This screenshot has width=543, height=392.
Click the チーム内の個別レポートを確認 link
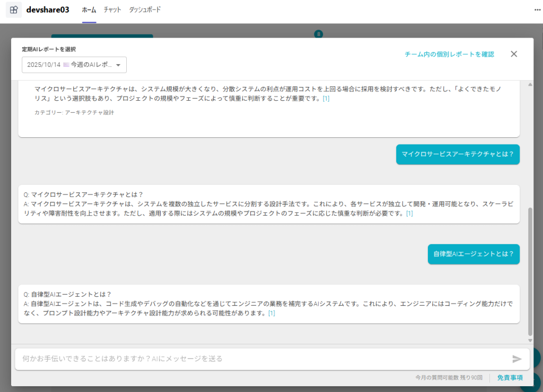coord(449,54)
